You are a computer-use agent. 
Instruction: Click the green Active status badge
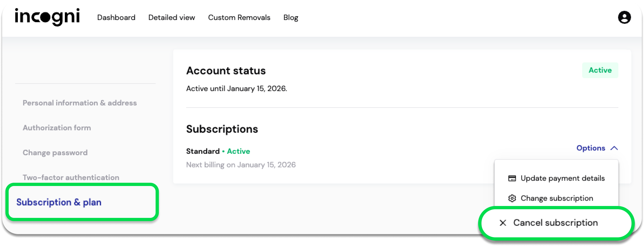pos(600,70)
